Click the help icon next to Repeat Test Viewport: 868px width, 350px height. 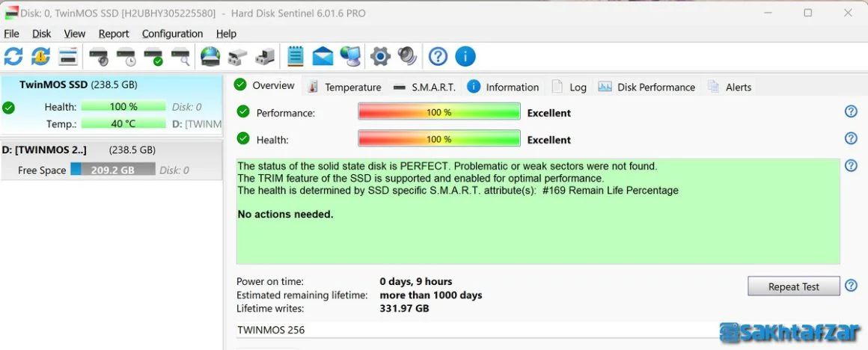point(851,286)
